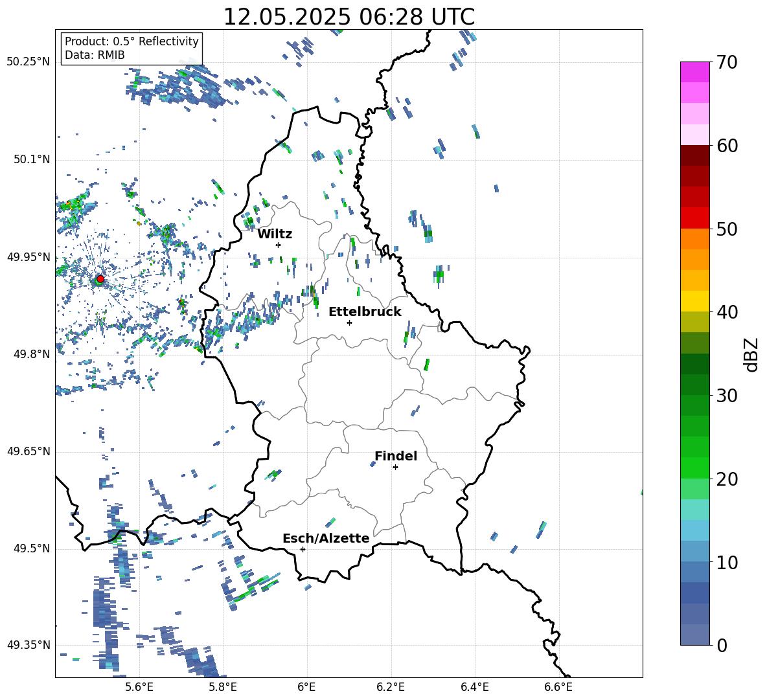
Task: Click the Esch/Alzette city label
Action: tap(326, 538)
